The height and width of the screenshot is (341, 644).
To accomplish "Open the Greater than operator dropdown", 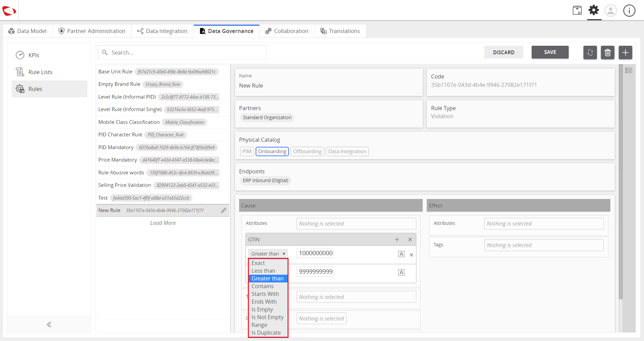I will coord(268,254).
